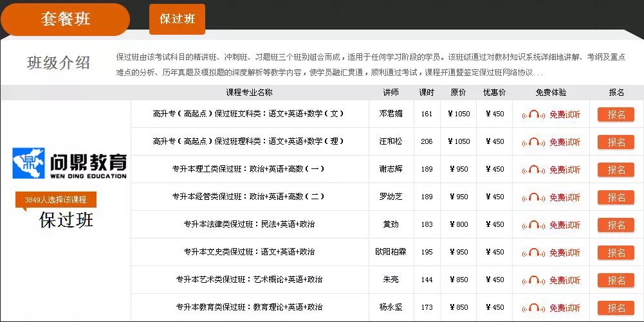644x322 pixels.
Task: Open 免费试听 link for 专升本文史类 course
Action: 564,253
